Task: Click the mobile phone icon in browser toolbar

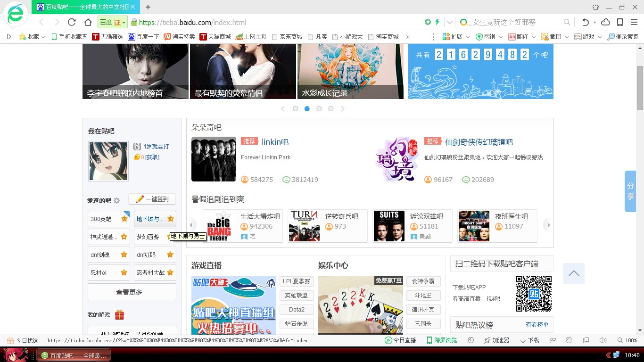Action: 620,22
